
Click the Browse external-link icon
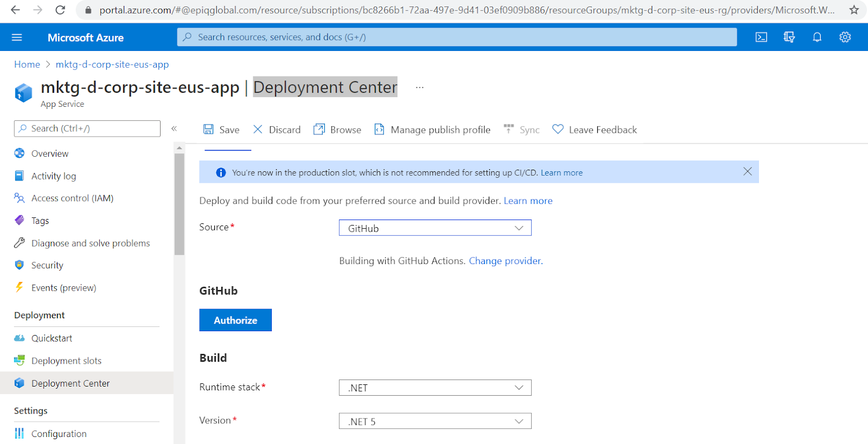click(x=319, y=129)
